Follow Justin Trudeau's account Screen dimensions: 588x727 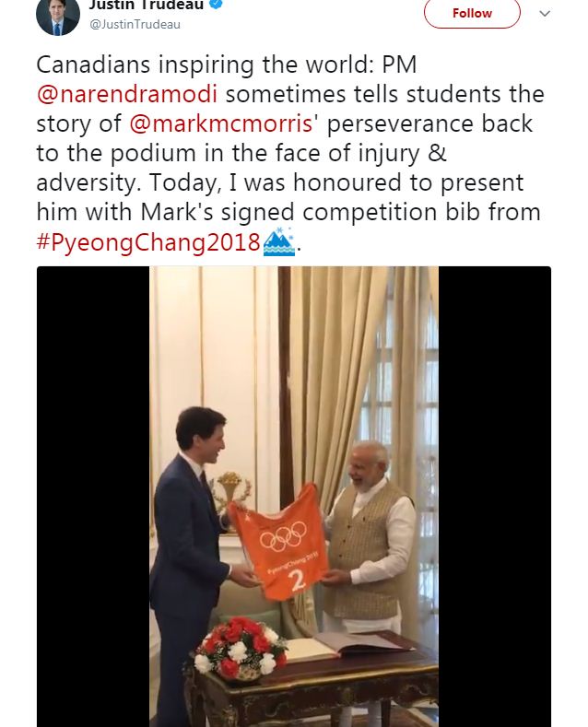[x=472, y=14]
